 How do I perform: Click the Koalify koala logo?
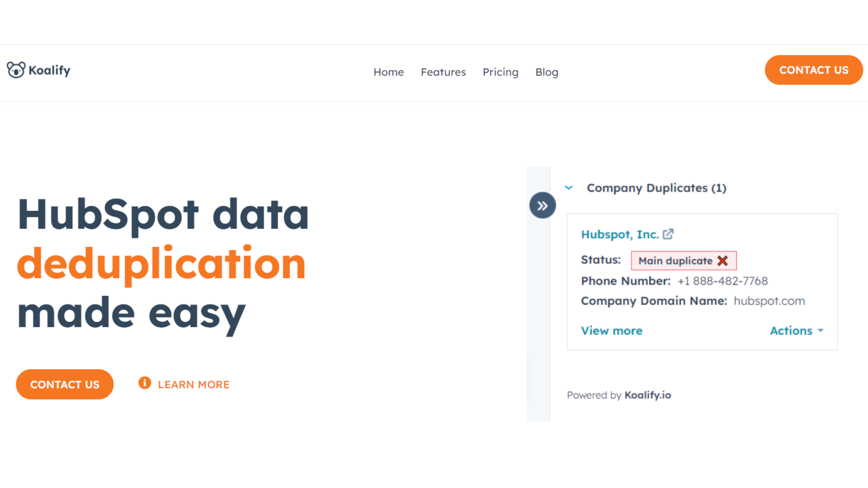click(x=16, y=69)
